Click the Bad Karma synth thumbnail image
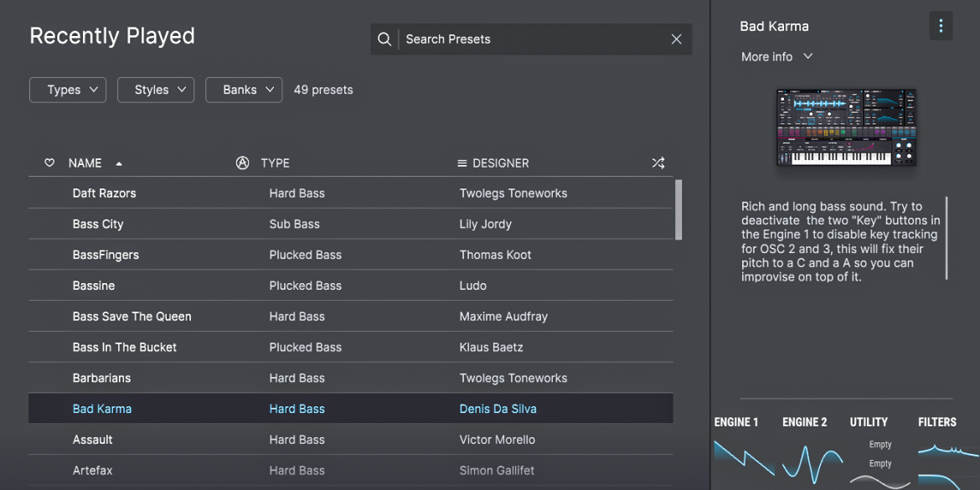 [846, 127]
